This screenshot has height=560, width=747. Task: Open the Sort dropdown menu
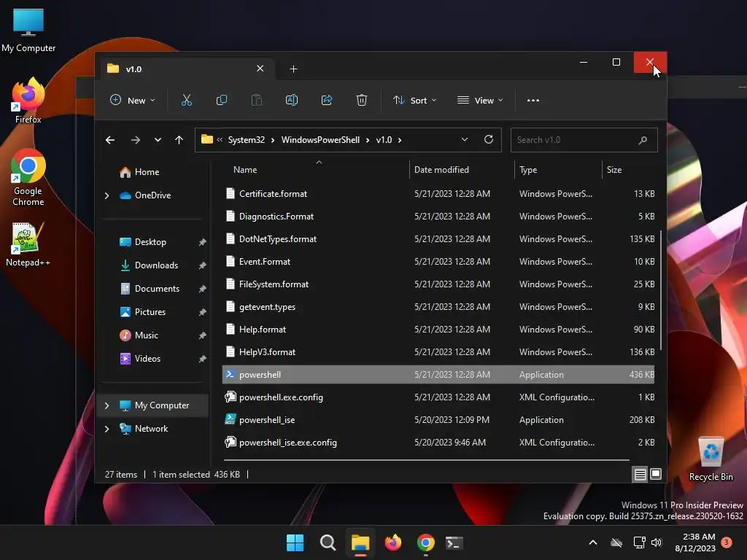(414, 101)
